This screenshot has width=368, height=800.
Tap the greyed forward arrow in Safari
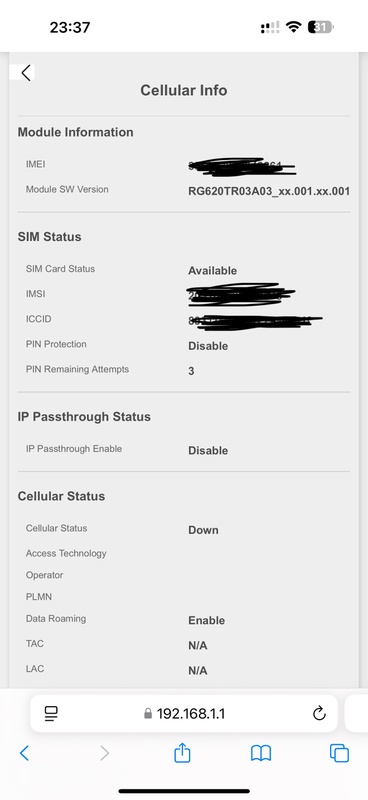[105, 753]
